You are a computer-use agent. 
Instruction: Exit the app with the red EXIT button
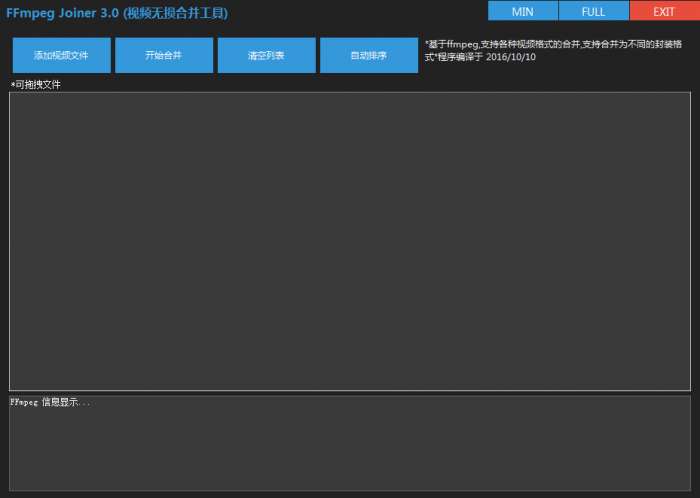(x=664, y=11)
